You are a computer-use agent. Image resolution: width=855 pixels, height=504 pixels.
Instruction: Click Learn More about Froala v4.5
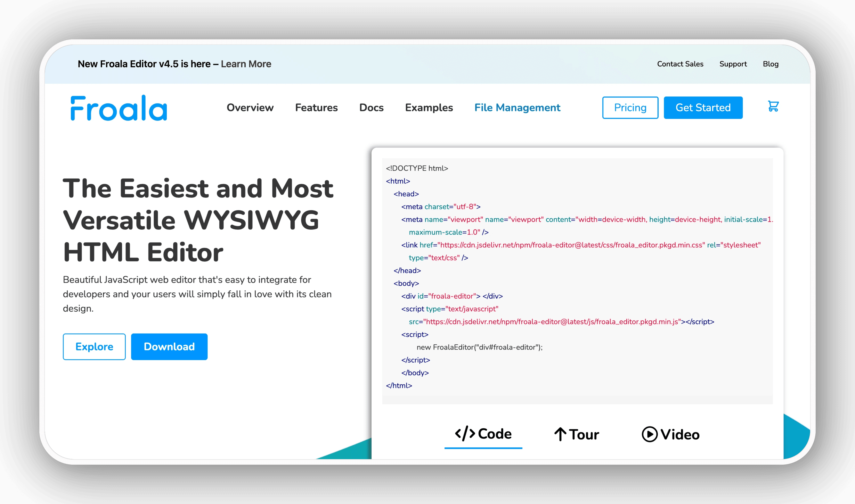coord(246,64)
